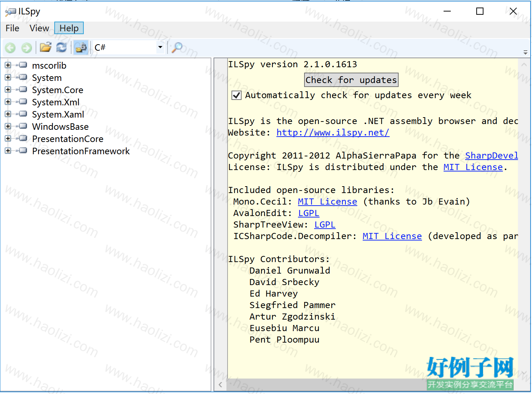Open search with the magnifier icon
Viewport: 532px width, 394px height.
pos(177,47)
